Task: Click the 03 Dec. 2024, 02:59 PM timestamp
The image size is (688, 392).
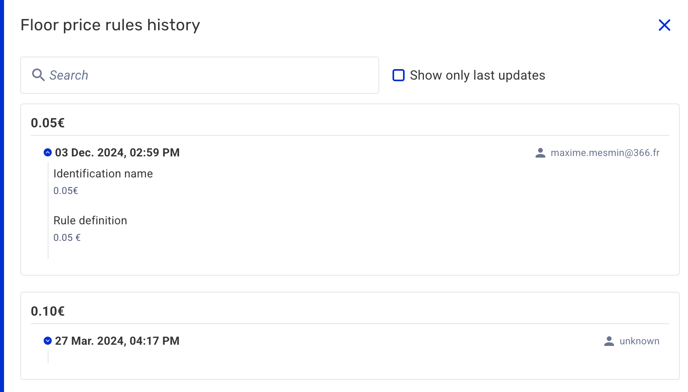Action: pyautogui.click(x=117, y=152)
